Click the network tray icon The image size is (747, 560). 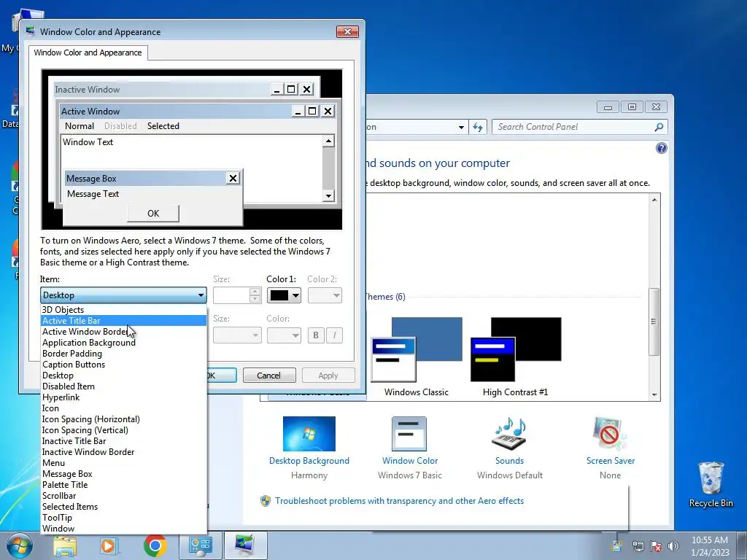point(638,546)
